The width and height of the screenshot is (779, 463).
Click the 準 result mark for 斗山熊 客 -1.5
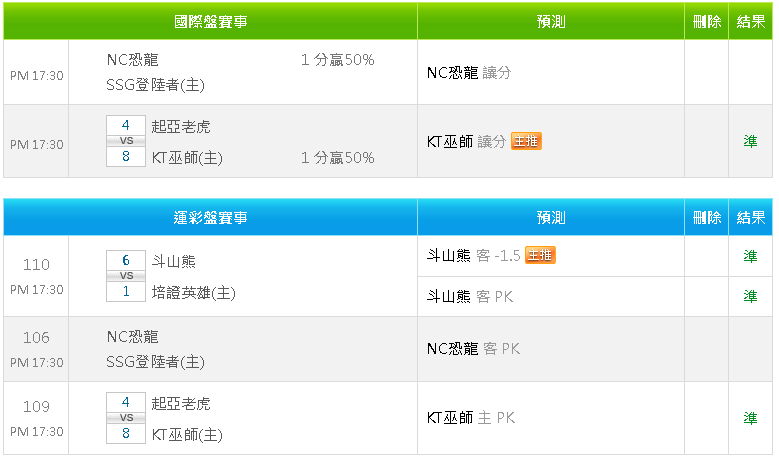click(750, 256)
